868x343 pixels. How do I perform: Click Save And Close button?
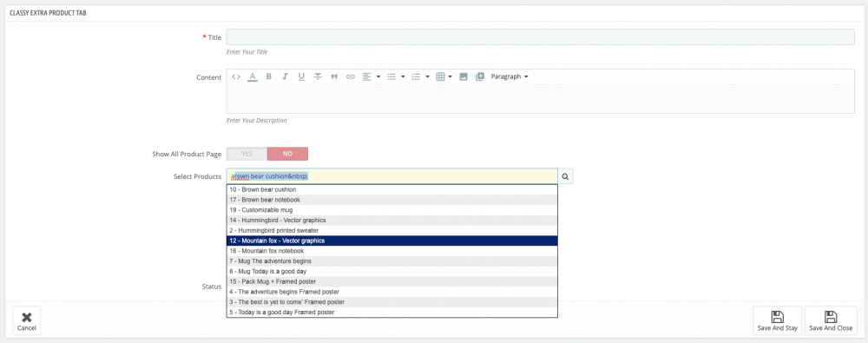(831, 320)
